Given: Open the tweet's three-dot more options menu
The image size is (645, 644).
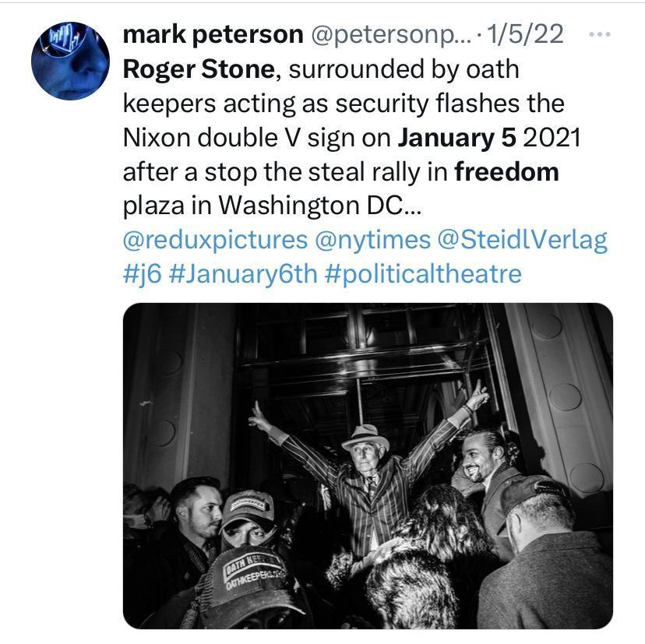Looking at the screenshot, I should point(599,34).
